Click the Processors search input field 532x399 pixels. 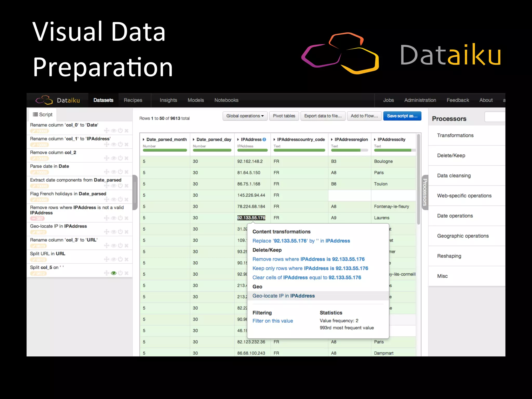tap(495, 117)
